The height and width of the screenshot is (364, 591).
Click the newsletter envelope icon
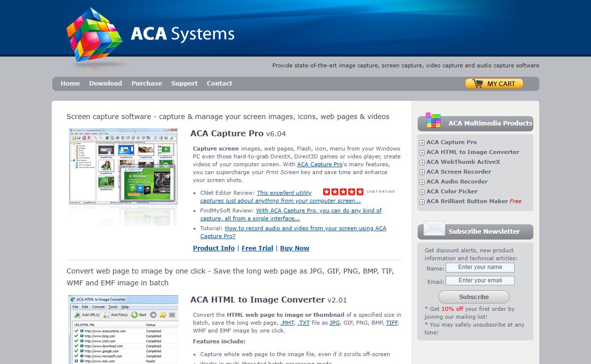coord(434,229)
